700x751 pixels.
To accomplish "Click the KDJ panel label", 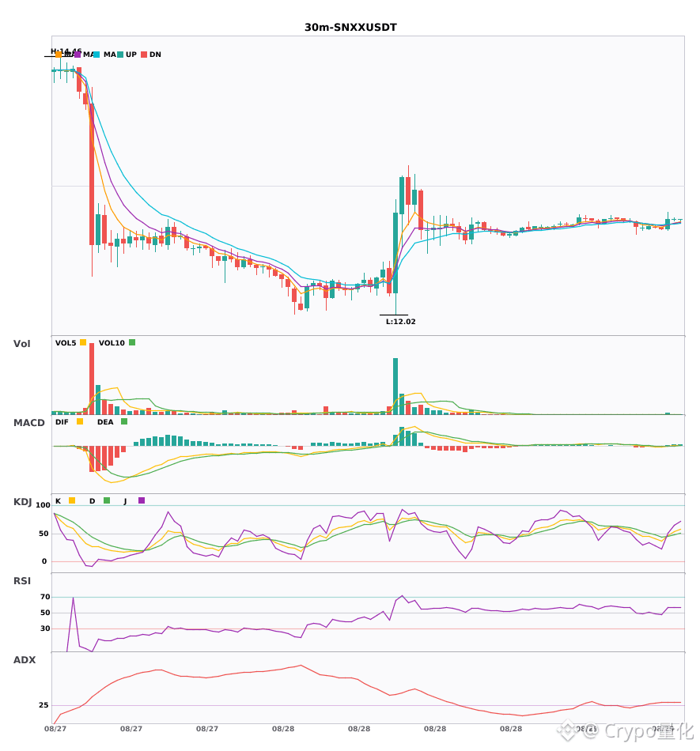I will (x=22, y=502).
